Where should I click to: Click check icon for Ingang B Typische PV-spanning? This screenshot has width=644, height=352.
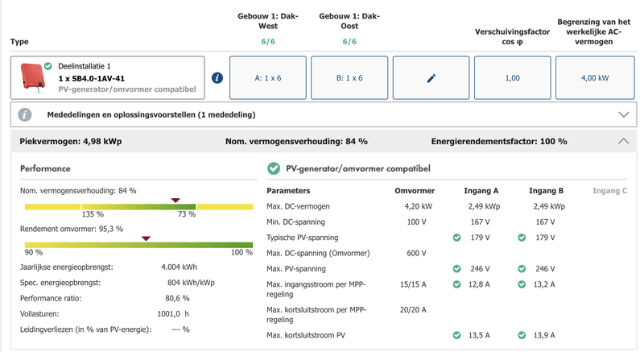click(x=522, y=238)
